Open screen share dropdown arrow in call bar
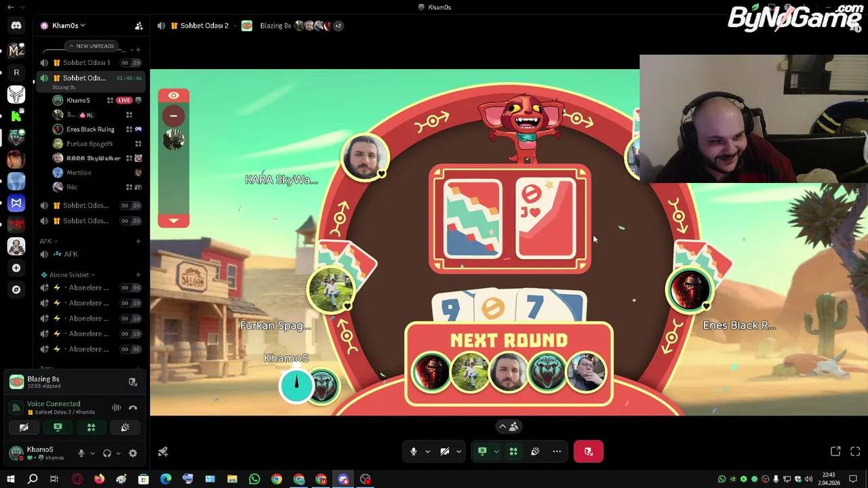868x488 pixels. click(496, 451)
